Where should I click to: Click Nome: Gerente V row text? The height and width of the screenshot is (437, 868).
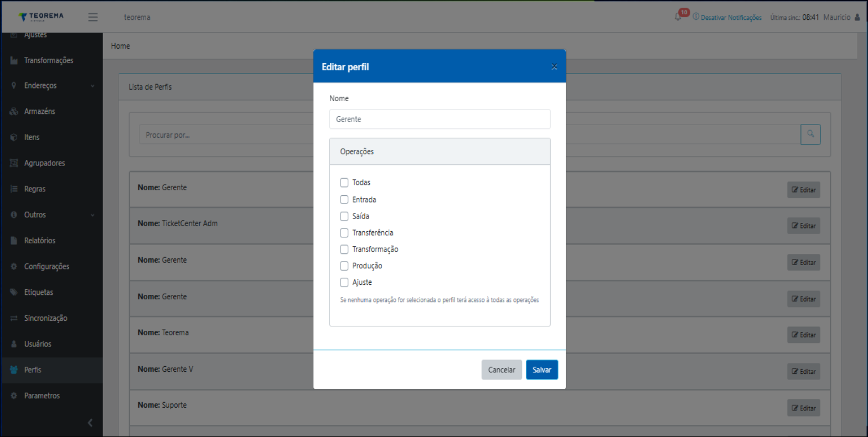click(166, 369)
